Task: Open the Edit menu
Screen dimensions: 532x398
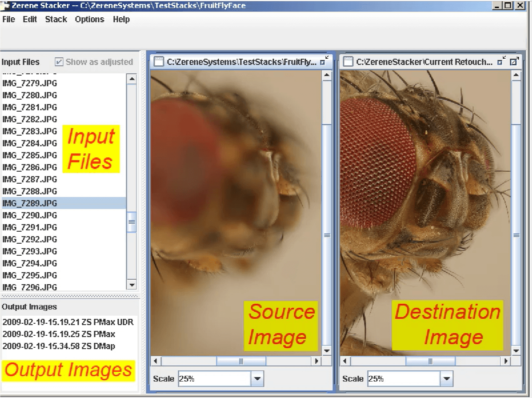Action: (x=30, y=20)
